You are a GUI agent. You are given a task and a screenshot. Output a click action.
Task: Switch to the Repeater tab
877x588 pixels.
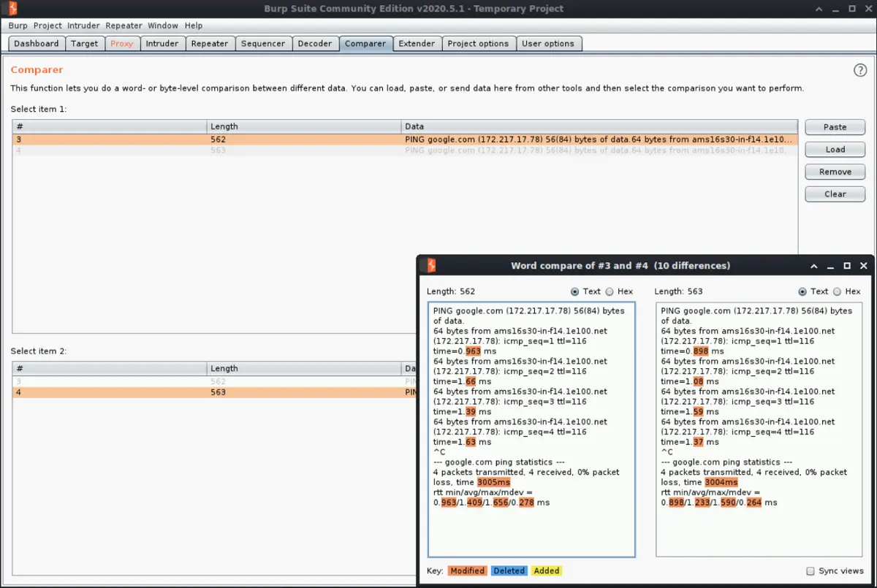210,44
